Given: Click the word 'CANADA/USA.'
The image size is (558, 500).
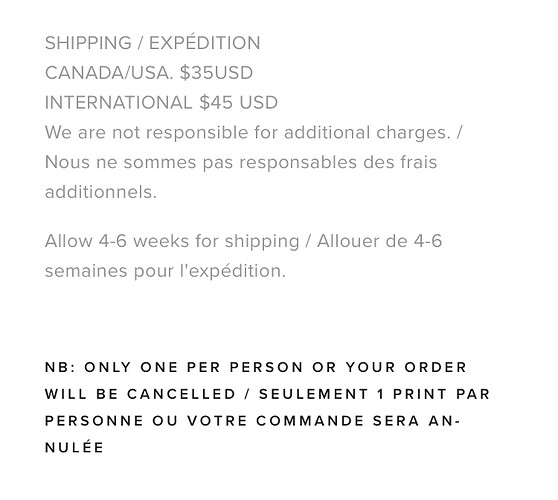Looking at the screenshot, I should (x=109, y=73).
